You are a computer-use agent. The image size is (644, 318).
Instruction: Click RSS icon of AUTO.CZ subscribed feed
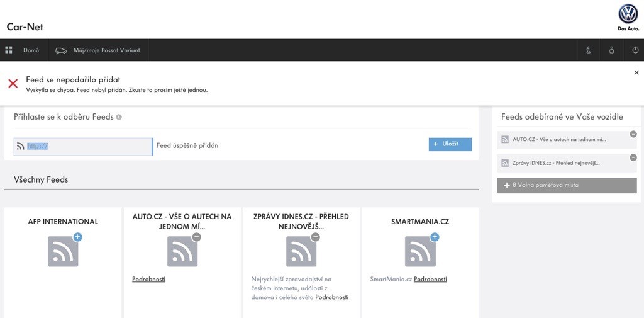(x=505, y=140)
